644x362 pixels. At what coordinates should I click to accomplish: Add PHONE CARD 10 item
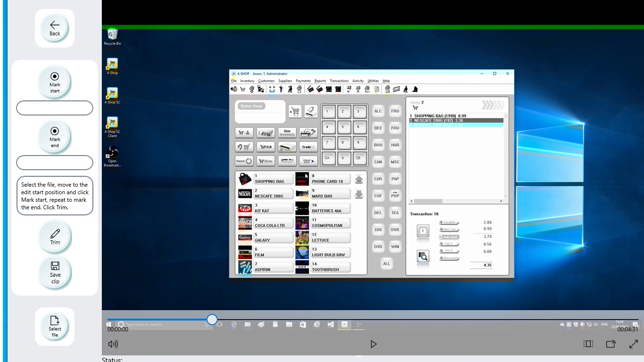point(330,179)
